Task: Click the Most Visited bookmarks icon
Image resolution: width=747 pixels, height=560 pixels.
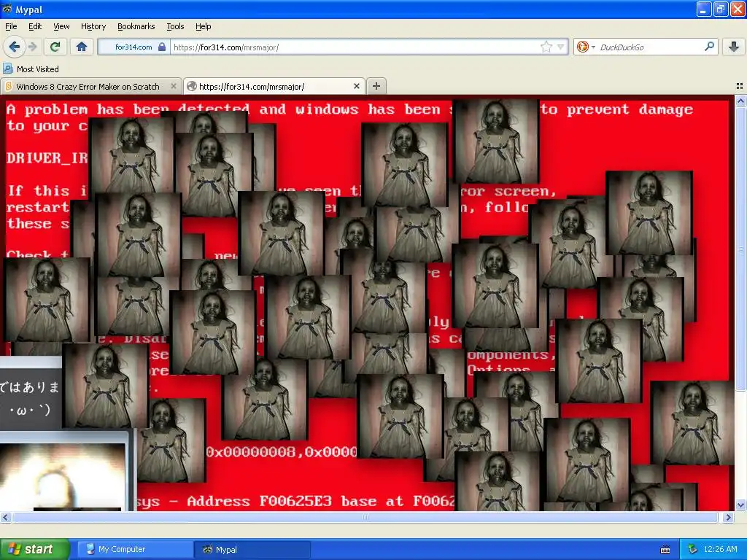Action: [8, 69]
